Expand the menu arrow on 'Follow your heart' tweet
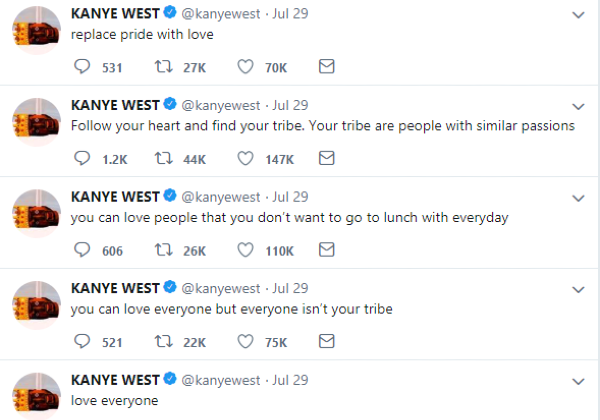600x420 pixels. click(577, 106)
